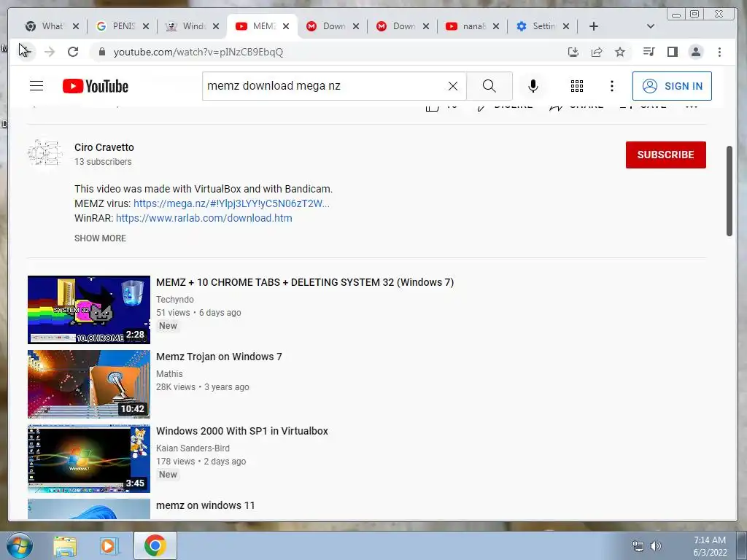Viewport: 747px width, 560px height.
Task: Visit Techyndo channel name
Action: tap(175, 300)
